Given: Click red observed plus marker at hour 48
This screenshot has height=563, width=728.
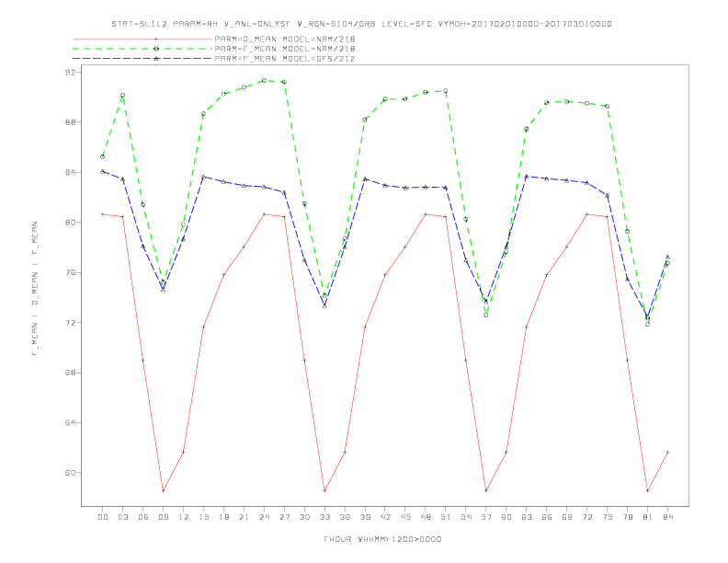Looking at the screenshot, I should point(426,214).
